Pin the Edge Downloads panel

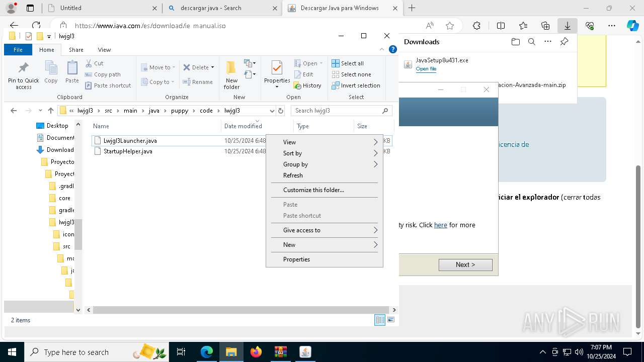pyautogui.click(x=564, y=42)
